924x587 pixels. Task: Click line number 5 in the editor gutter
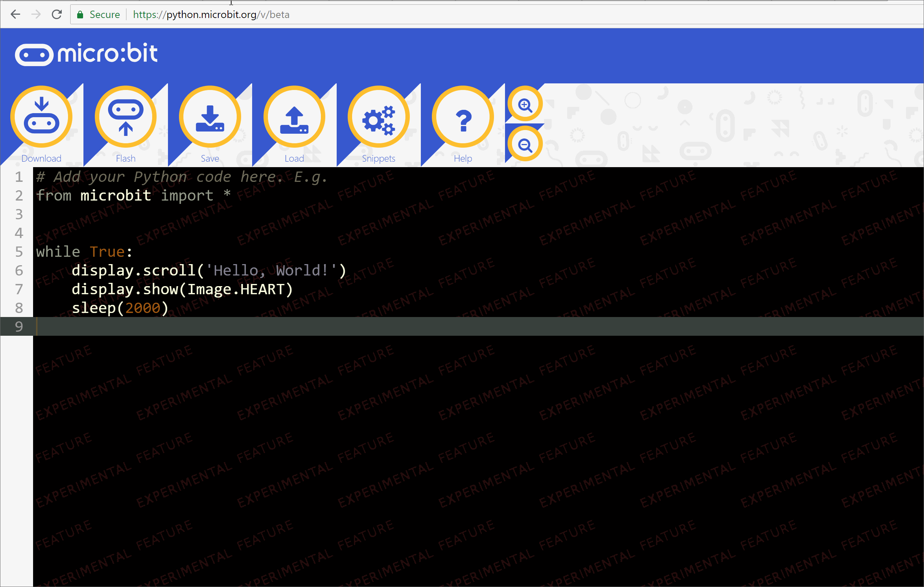(18, 252)
